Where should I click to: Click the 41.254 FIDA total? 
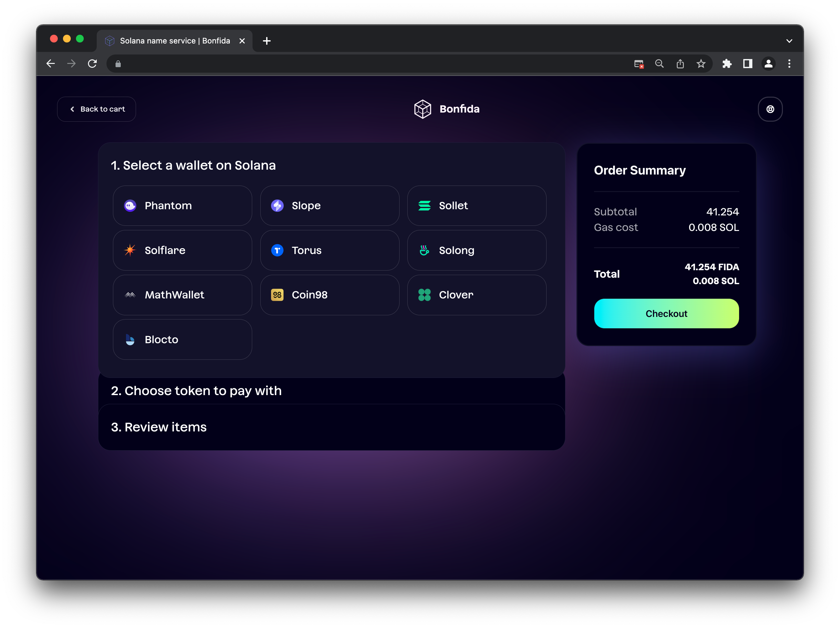coord(712,267)
